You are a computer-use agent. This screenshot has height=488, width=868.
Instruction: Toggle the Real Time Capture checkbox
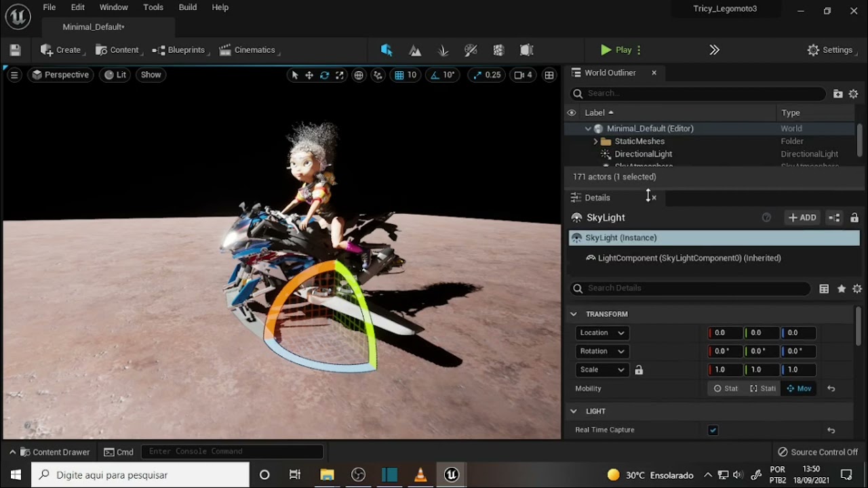click(713, 430)
